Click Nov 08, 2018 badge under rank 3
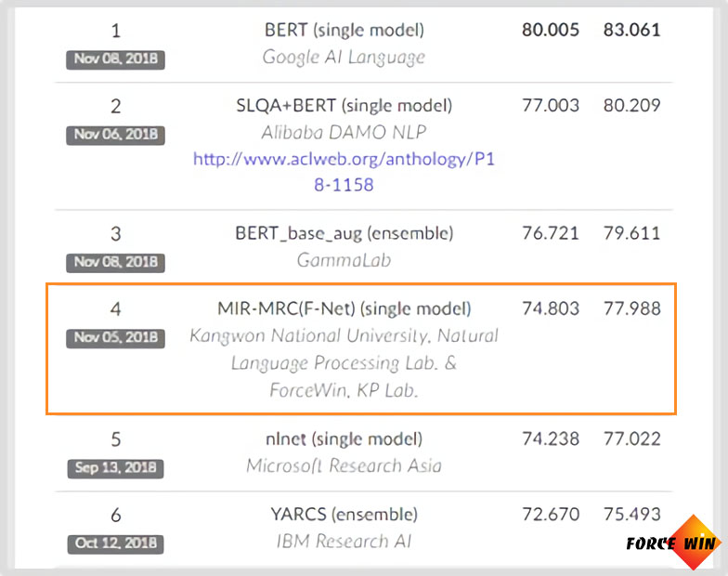The width and height of the screenshot is (728, 576). 115,262
